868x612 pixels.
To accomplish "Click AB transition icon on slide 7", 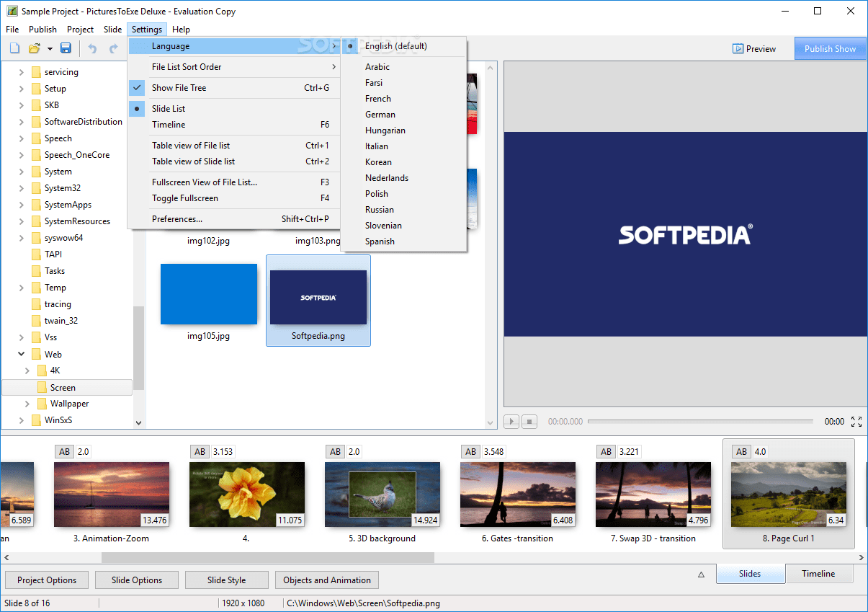I will tap(607, 451).
